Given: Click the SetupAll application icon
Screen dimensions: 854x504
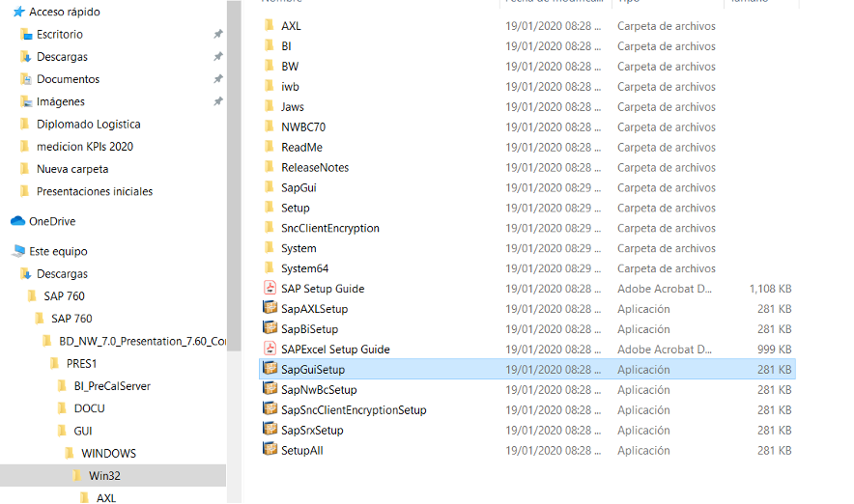Looking at the screenshot, I should [x=270, y=450].
